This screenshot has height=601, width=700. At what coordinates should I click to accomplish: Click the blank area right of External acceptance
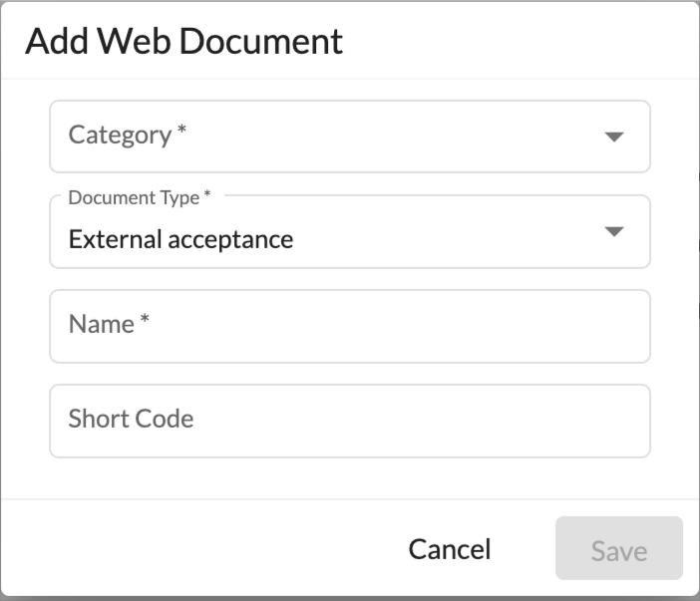coord(447,239)
